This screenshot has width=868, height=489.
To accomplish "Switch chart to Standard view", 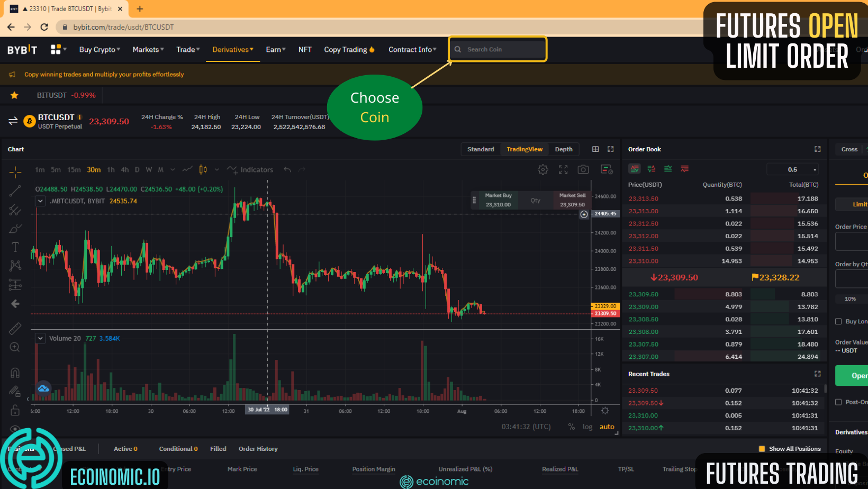I will click(481, 149).
